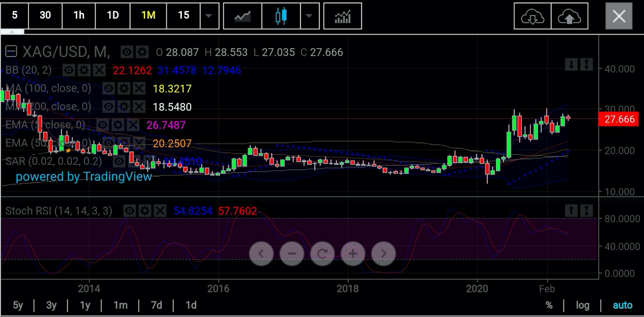Move main chart pane down

click(x=571, y=64)
